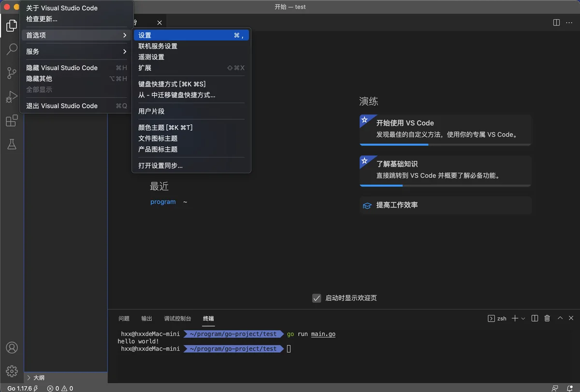This screenshot has width=580, height=392.
Task: Open the 了解基础知识 walkthrough
Action: 445,171
